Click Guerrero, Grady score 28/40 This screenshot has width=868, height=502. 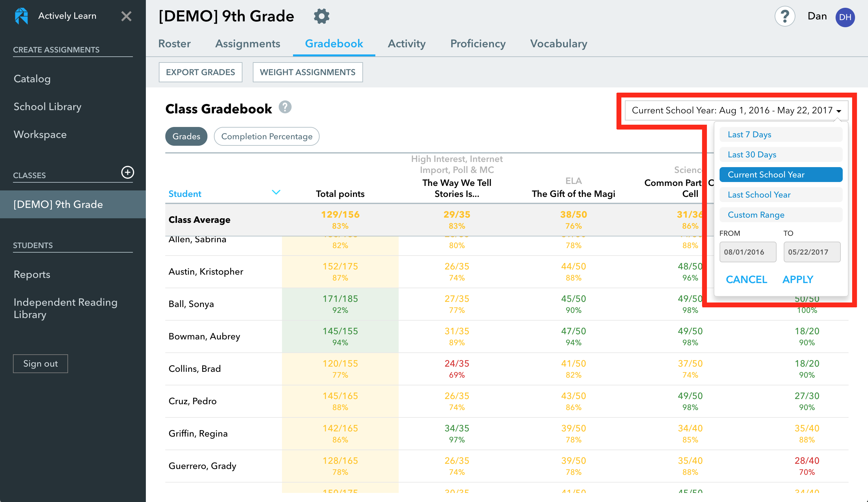807,460
